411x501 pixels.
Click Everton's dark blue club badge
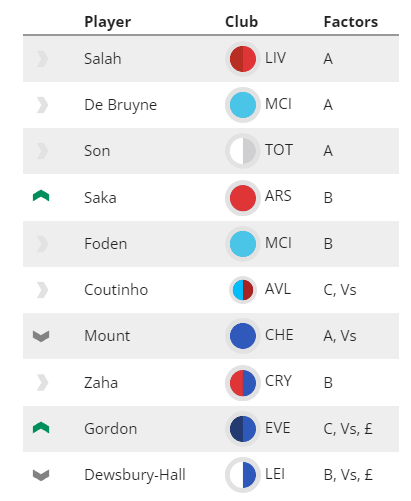point(243,429)
